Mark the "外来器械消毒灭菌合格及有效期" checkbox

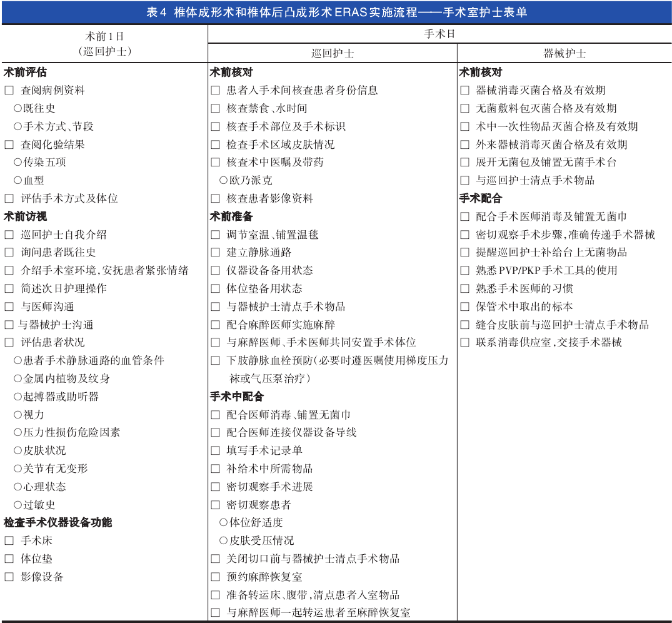(464, 144)
